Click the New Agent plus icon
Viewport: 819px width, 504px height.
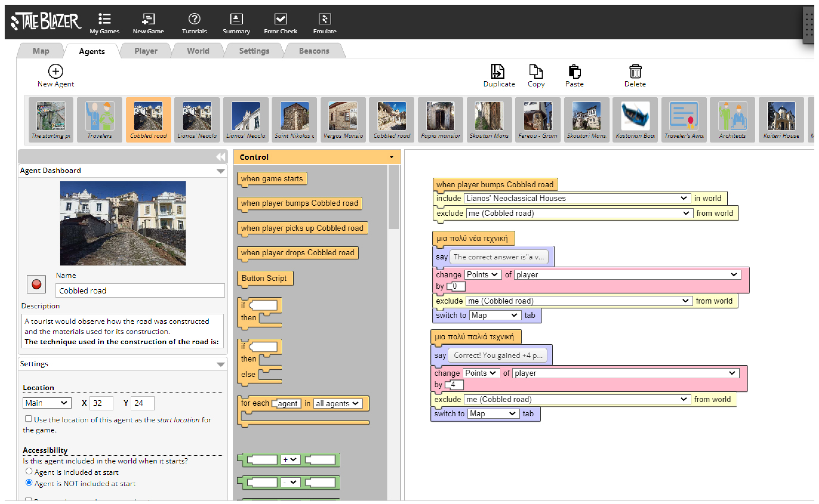tap(55, 71)
